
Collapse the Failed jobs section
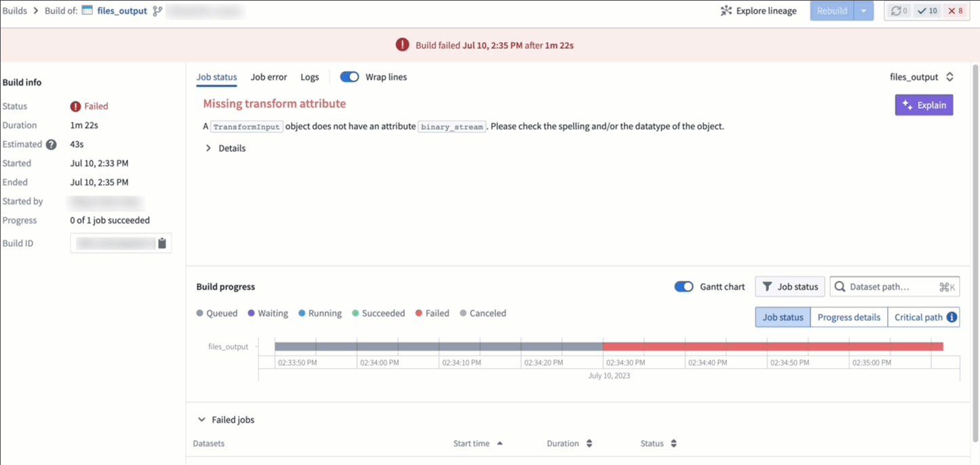201,420
